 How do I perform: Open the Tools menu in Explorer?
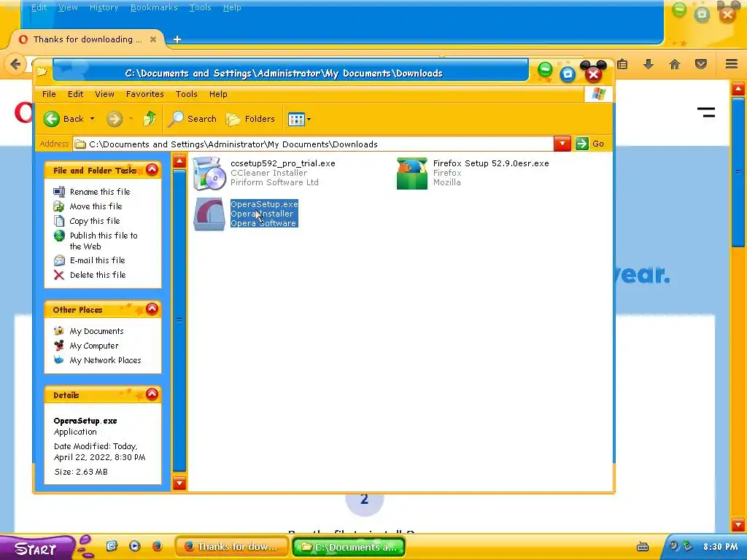pyautogui.click(x=186, y=94)
